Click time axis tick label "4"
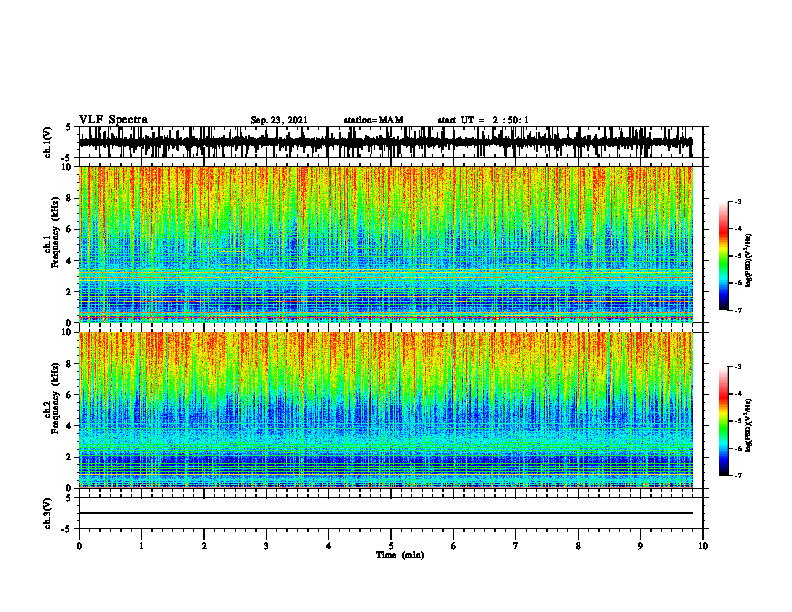792x612 pixels. pyautogui.click(x=329, y=546)
